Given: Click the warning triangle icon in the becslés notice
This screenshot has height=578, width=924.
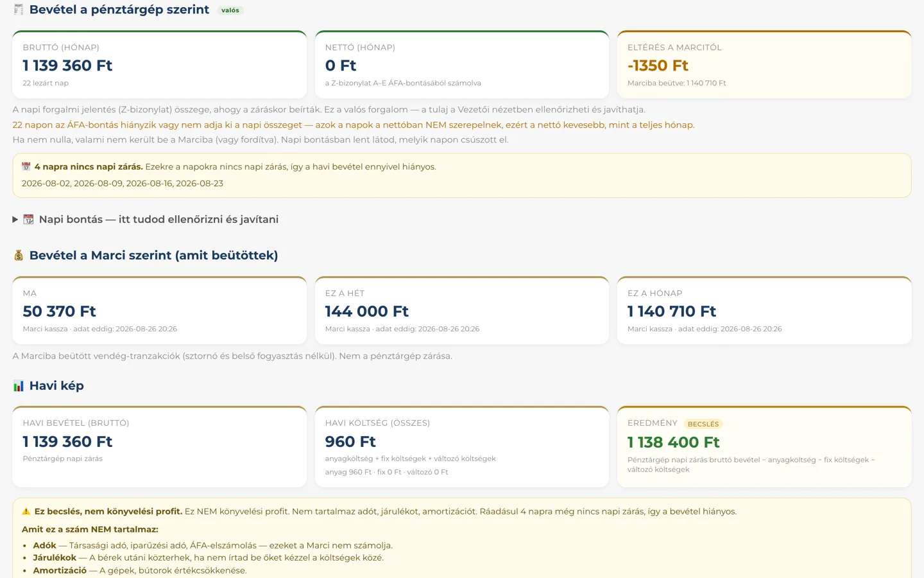Looking at the screenshot, I should click(x=26, y=512).
